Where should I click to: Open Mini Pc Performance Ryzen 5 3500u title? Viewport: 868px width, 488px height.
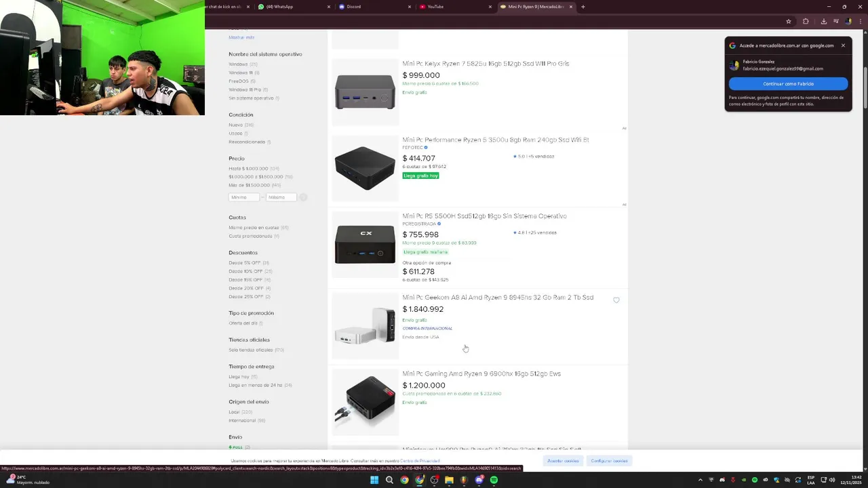(496, 140)
